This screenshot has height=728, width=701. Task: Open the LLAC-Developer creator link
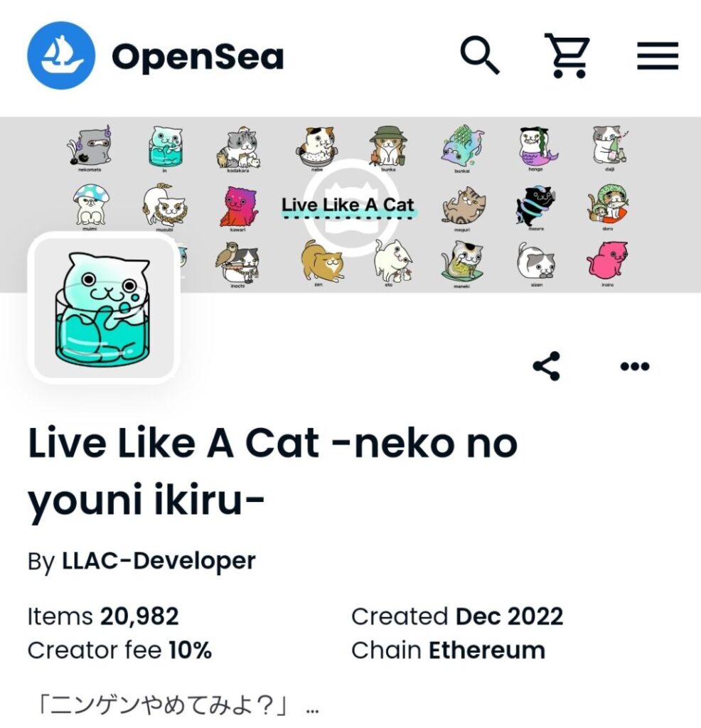tap(159, 560)
